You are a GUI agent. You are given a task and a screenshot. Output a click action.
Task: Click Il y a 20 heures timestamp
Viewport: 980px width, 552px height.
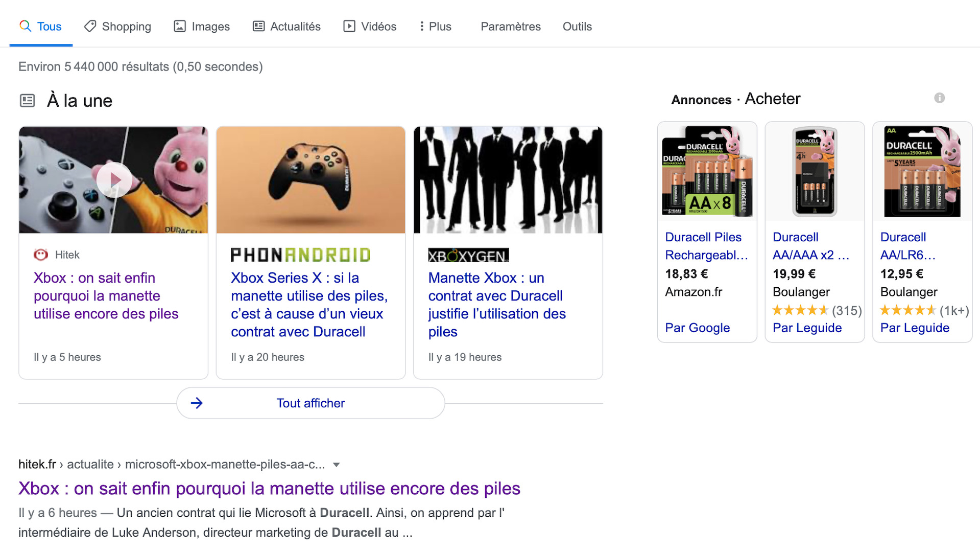click(x=268, y=357)
